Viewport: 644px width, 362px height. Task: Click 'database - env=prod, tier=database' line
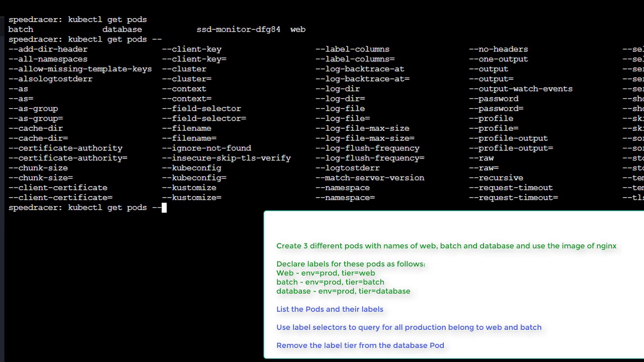[x=343, y=291]
